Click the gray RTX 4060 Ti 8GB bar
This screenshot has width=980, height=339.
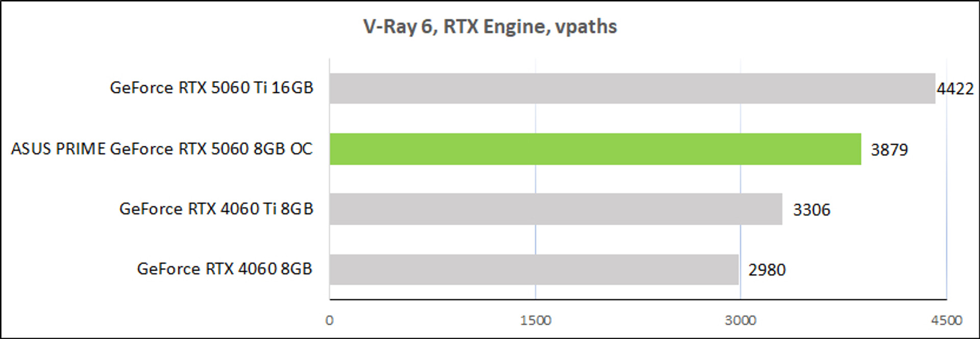click(556, 209)
